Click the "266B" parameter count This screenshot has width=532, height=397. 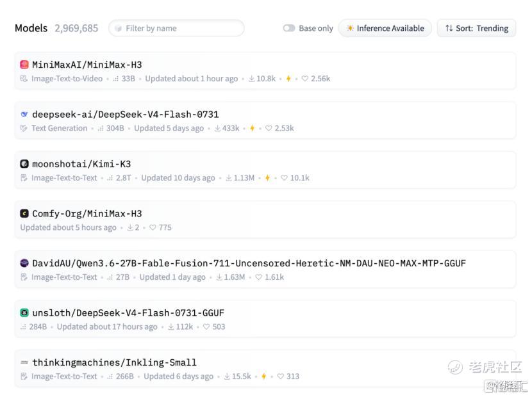[124, 377]
